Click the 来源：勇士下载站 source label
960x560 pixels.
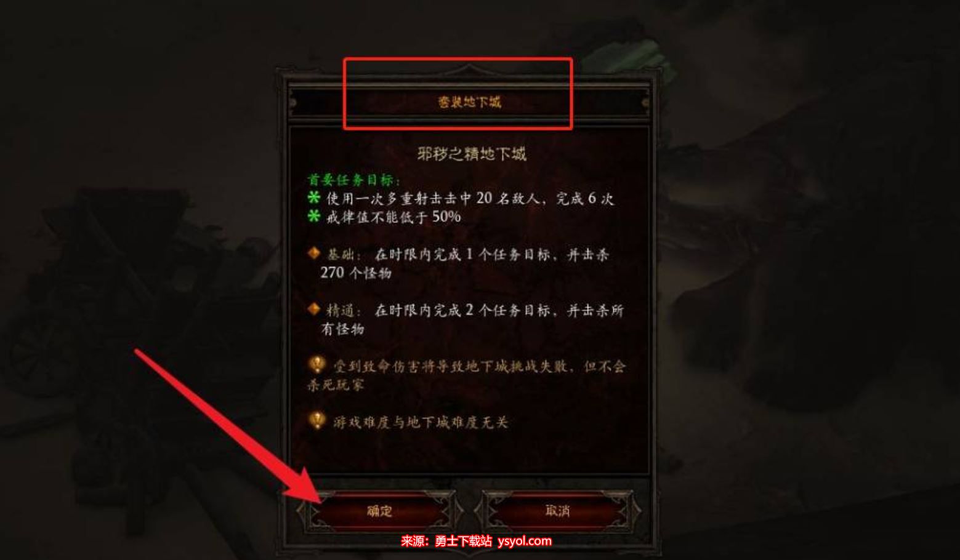(446, 541)
